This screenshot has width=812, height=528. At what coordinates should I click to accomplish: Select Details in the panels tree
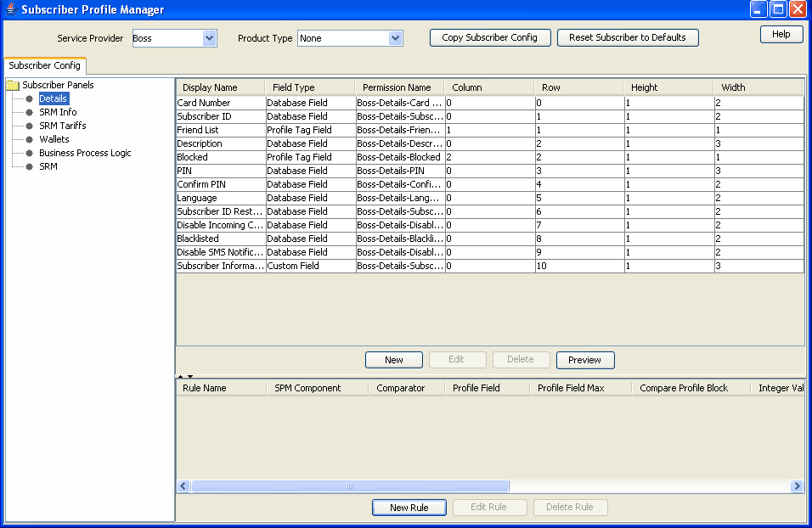point(53,98)
